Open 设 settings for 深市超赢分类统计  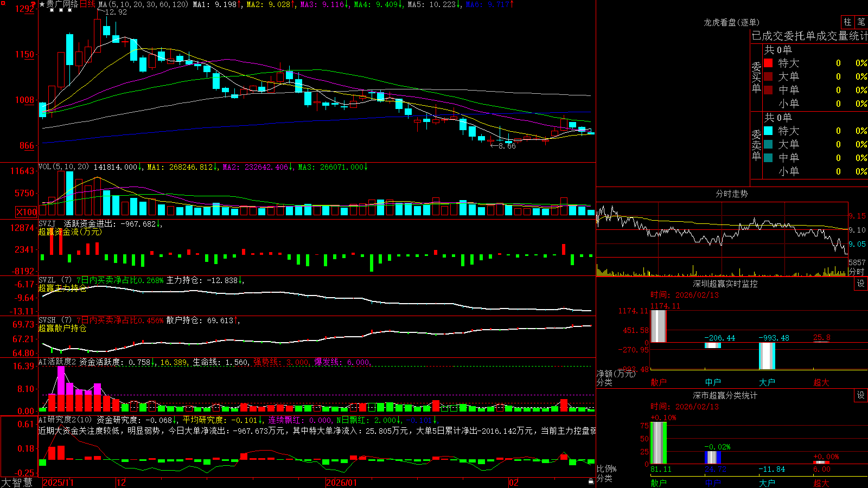pos(861,395)
